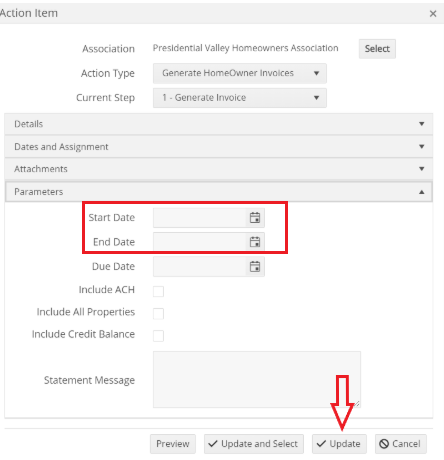Click the Select association button
This screenshot has width=444, height=460.
pyautogui.click(x=377, y=49)
